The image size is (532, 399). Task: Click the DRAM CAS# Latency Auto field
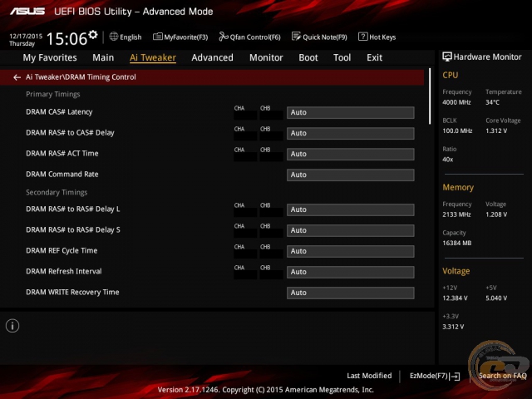351,113
